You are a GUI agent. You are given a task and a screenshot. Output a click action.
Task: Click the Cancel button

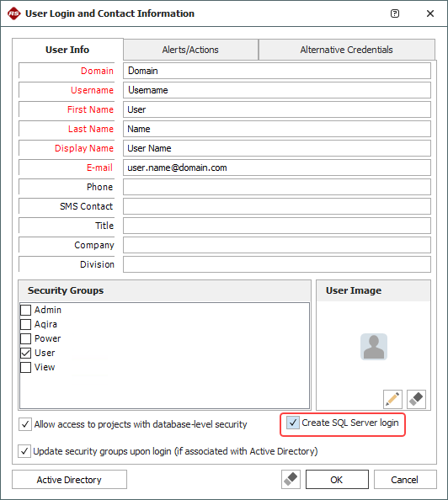(405, 479)
